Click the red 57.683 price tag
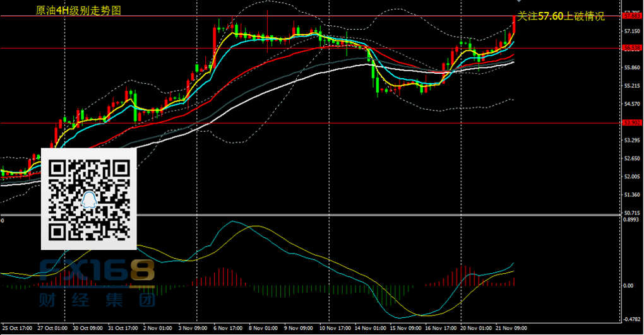The height and width of the screenshot is (335, 644). point(632,16)
